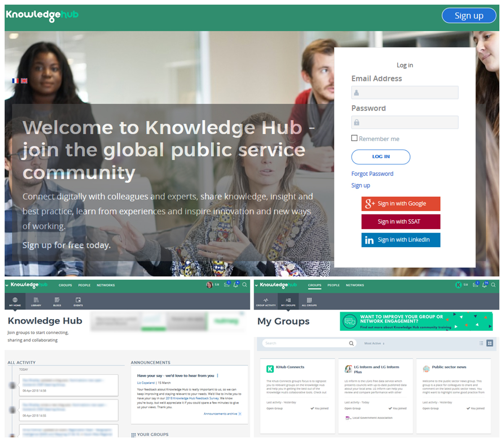Select the My Home tab
504x442 pixels.
coord(15,301)
